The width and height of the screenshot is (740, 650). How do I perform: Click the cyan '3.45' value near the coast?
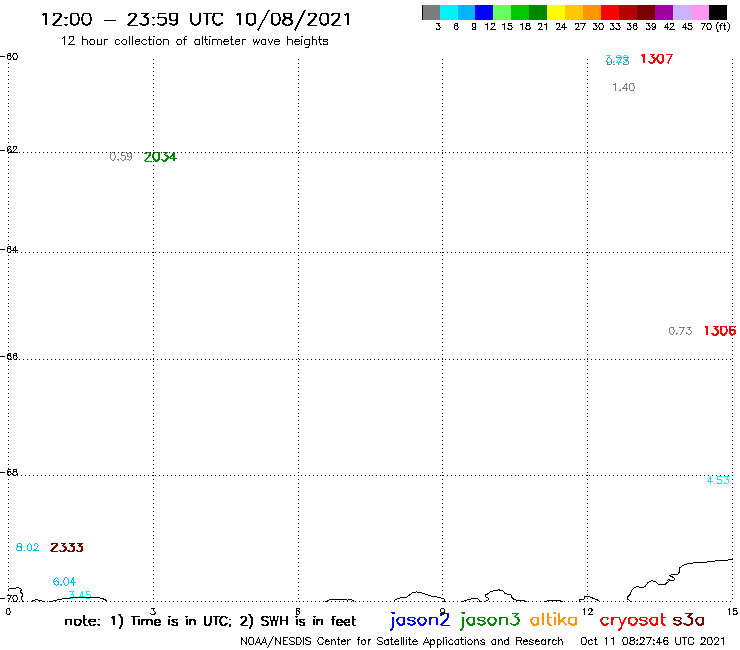pyautogui.click(x=80, y=595)
